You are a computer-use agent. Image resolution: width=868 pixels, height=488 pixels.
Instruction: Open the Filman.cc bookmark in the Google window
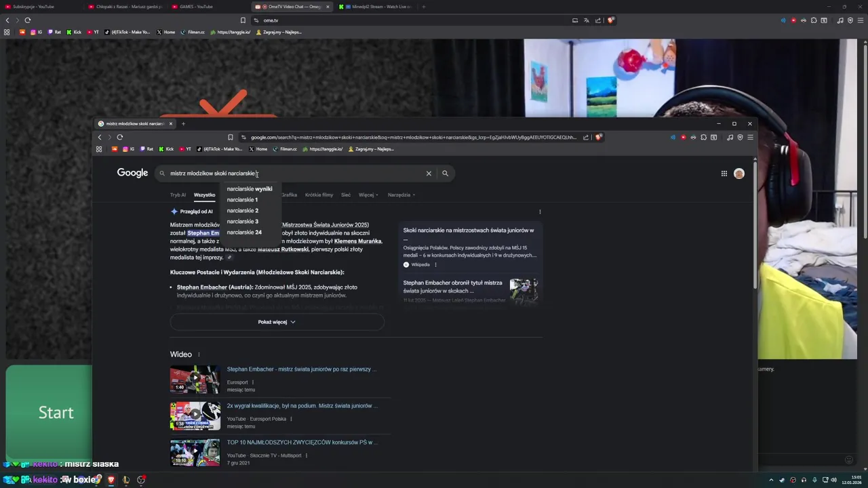[285, 149]
